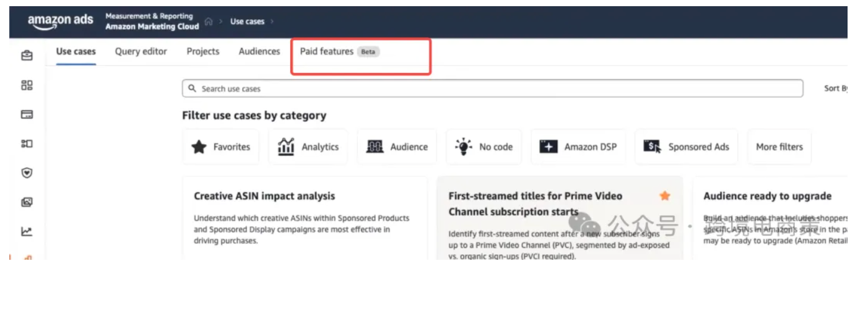Image resolution: width=868 pixels, height=334 pixels.
Task: Filter use cases by Favorites
Action: pyautogui.click(x=221, y=147)
